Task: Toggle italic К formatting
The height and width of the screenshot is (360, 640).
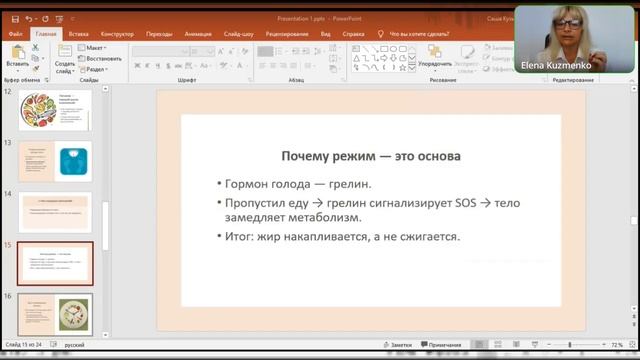Action: pyautogui.click(x=147, y=66)
